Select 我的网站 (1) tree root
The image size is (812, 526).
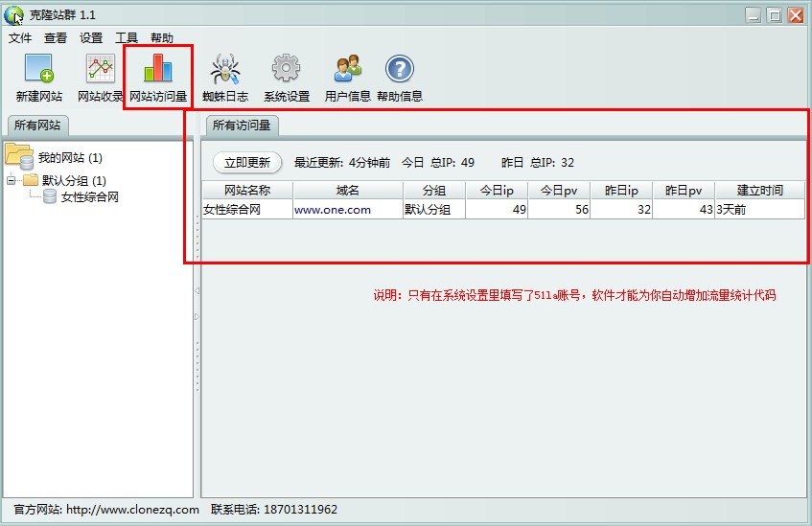(x=70, y=157)
